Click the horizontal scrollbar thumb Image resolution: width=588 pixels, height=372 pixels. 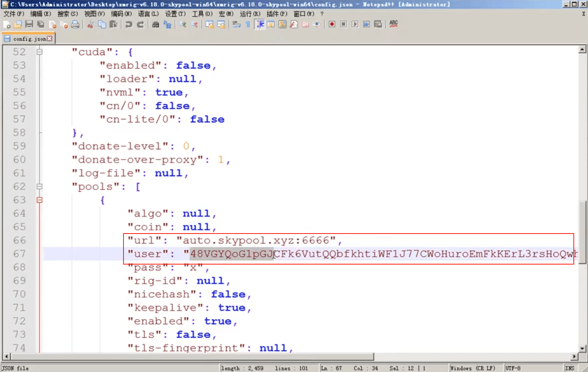click(x=192, y=356)
